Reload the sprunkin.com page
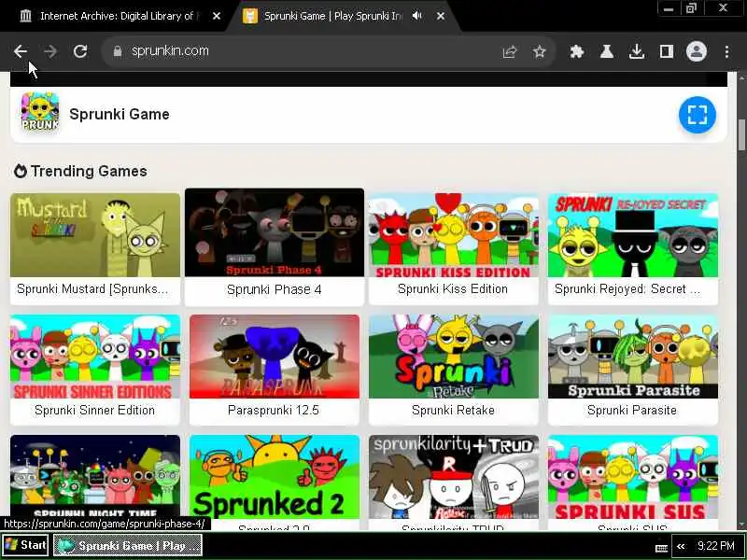Screen dimensions: 747x560 point(80,51)
